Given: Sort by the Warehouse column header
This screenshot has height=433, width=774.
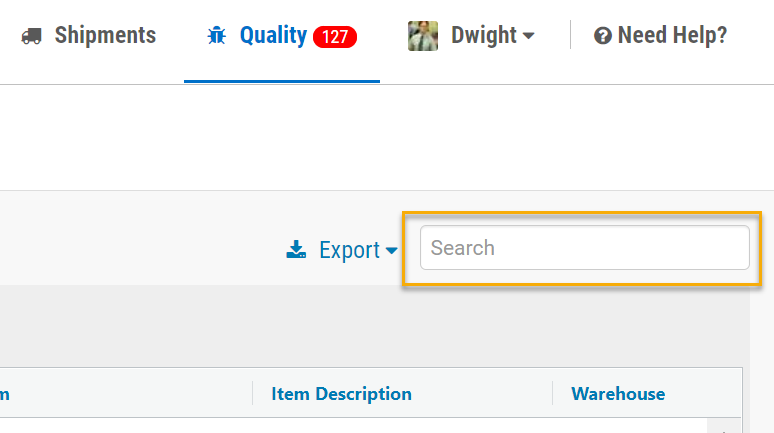Looking at the screenshot, I should pos(618,394).
